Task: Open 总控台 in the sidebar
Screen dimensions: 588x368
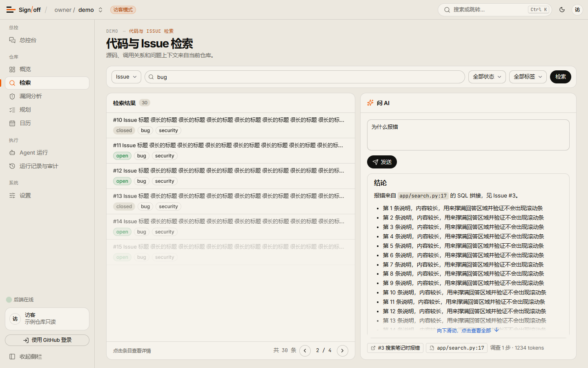Action: (x=47, y=40)
